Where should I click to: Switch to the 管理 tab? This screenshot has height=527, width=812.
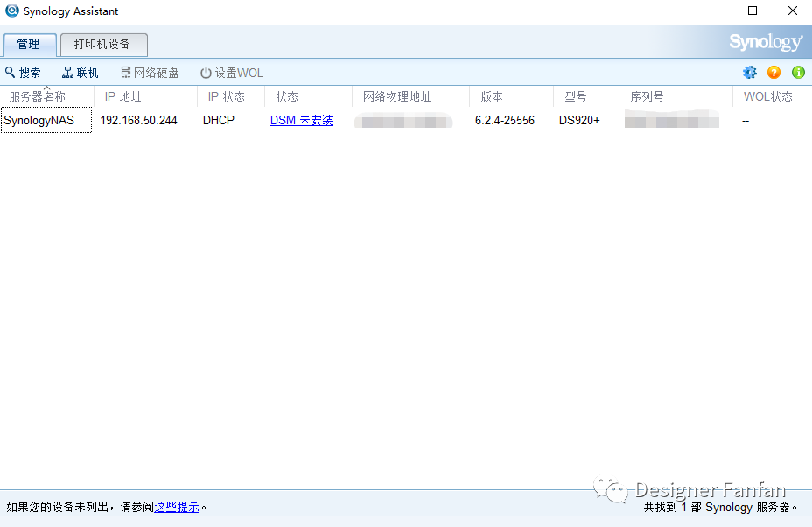tap(30, 45)
